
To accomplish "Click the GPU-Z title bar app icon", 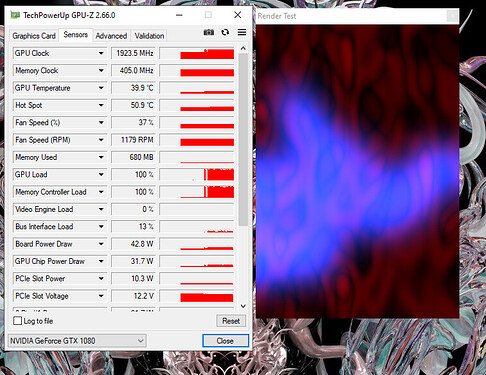I will pos(15,15).
